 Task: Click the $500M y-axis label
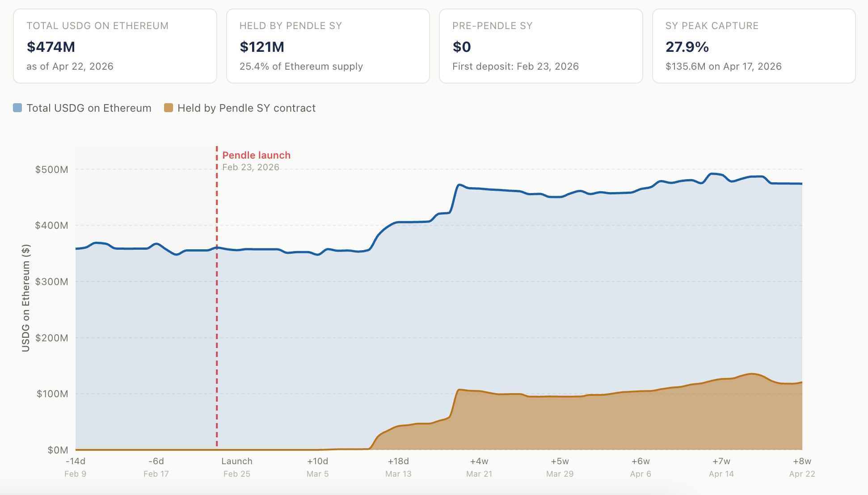(52, 170)
